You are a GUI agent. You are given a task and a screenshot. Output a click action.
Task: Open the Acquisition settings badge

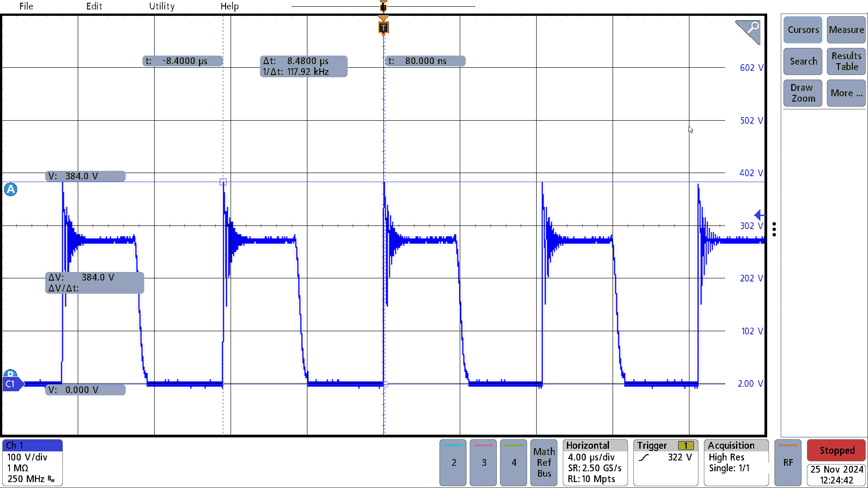(736, 463)
